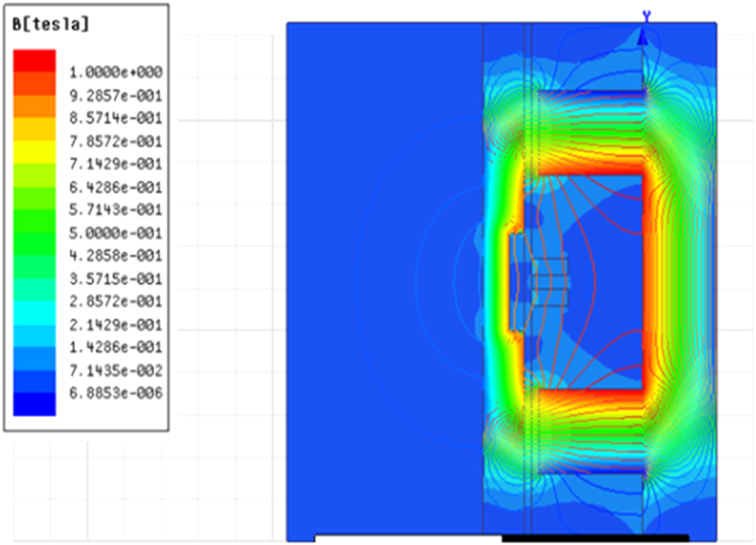The width and height of the screenshot is (756, 545).
Task: Click the Y axis arrow marker
Action: tap(643, 37)
